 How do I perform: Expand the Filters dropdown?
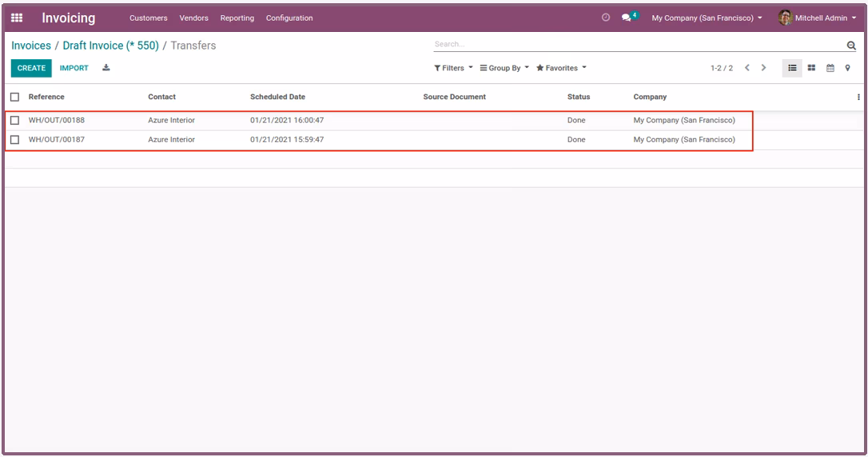(x=453, y=68)
